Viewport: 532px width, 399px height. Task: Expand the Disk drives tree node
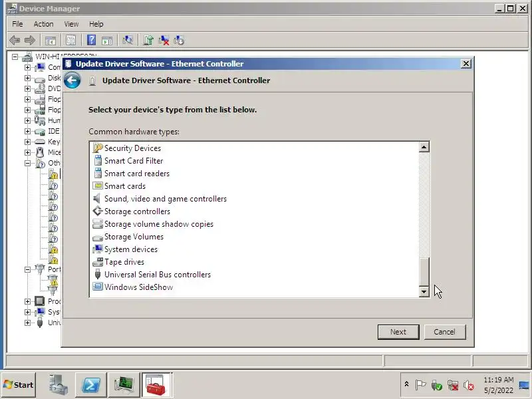pyautogui.click(x=27, y=78)
